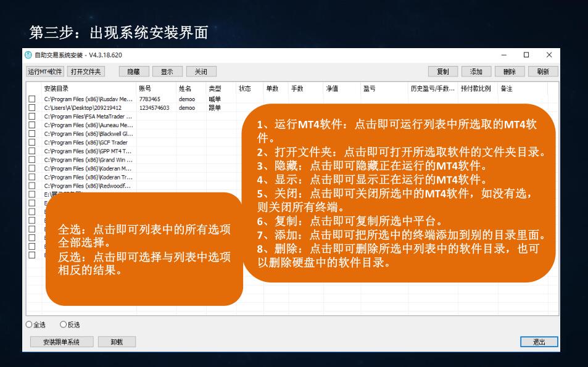
Task: Select the 全选 radio button
Action: (29, 324)
